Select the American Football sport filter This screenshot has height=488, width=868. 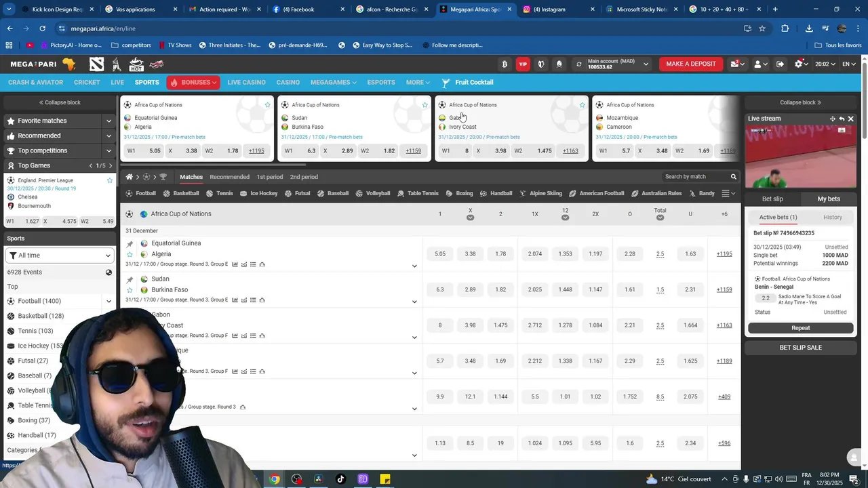click(597, 193)
